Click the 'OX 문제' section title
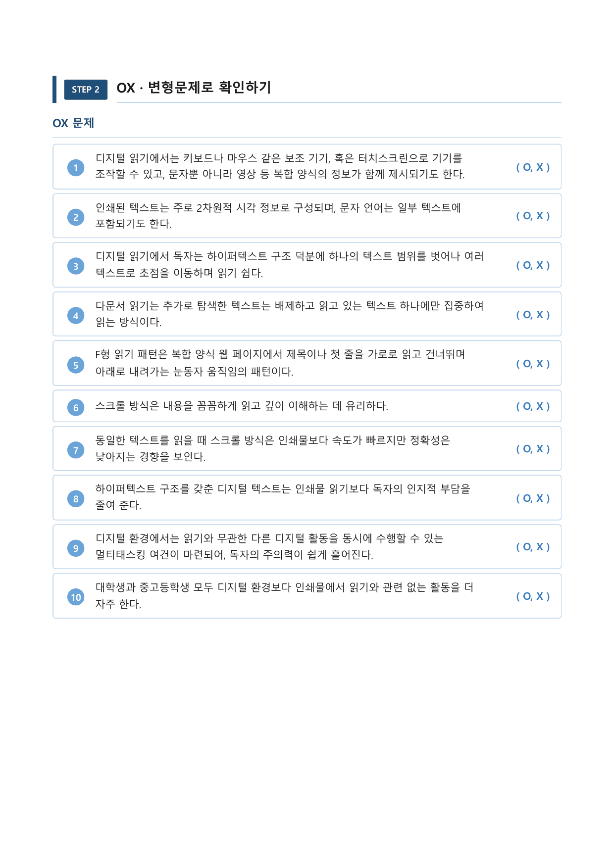 click(x=73, y=123)
